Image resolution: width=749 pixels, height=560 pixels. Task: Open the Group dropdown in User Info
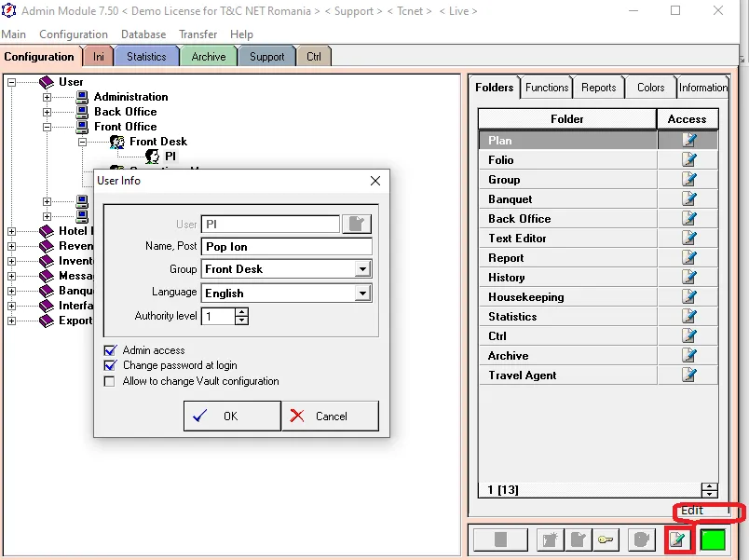pyautogui.click(x=362, y=269)
